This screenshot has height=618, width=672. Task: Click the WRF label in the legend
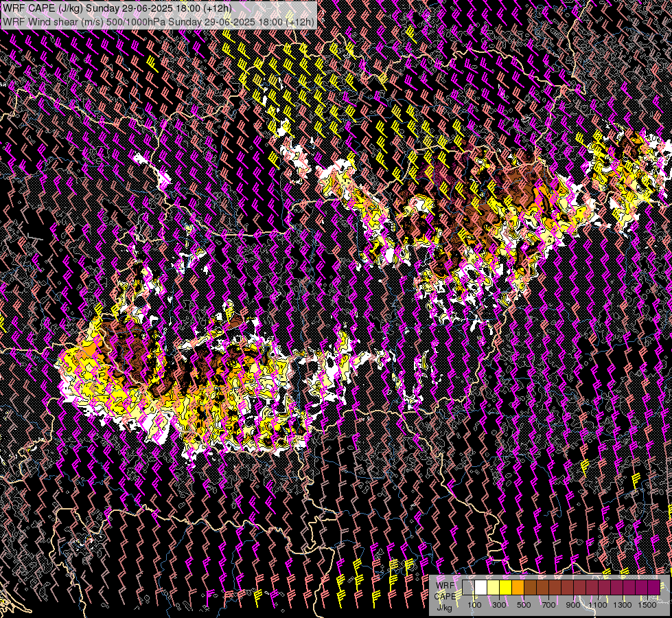(445, 586)
